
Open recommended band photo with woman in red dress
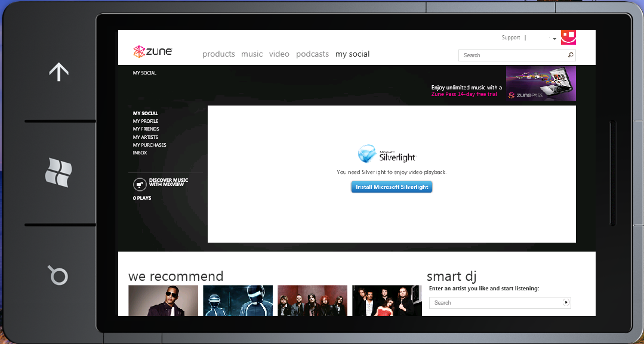[x=387, y=300]
